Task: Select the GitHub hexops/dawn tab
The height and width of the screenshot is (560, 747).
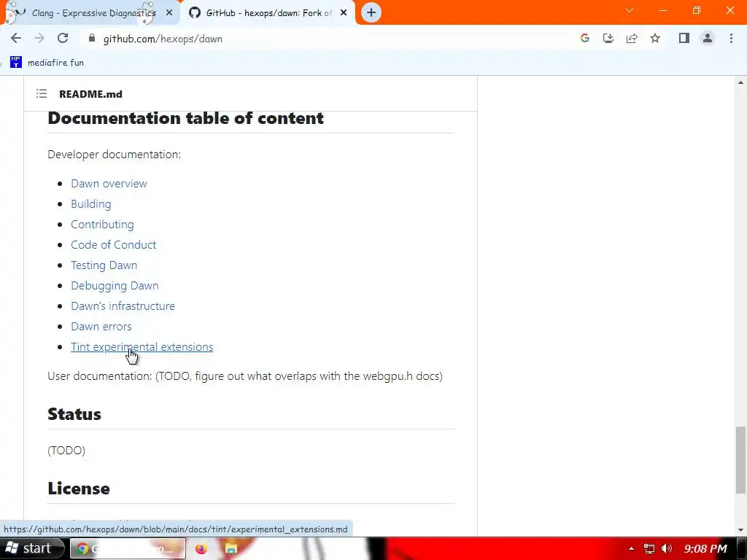Action: (268, 13)
